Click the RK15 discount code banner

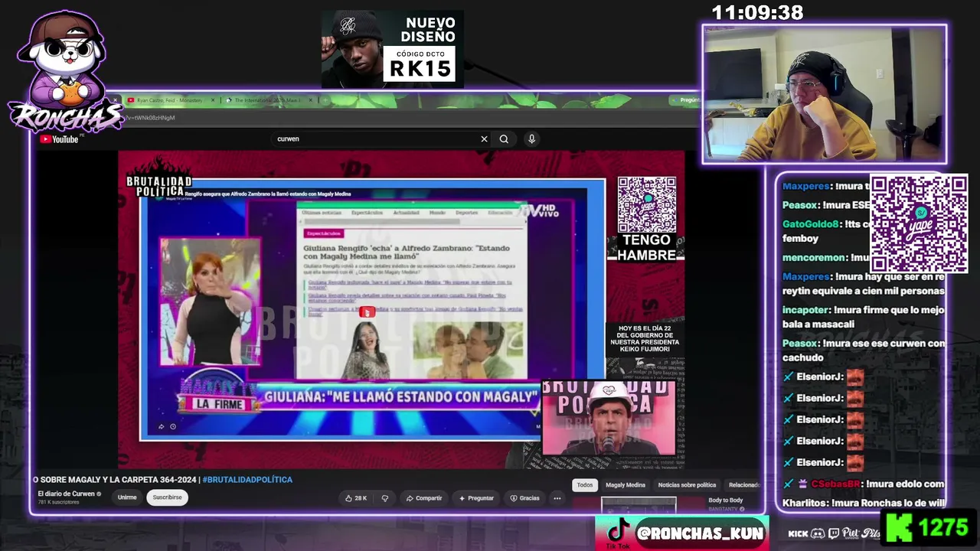click(x=392, y=48)
